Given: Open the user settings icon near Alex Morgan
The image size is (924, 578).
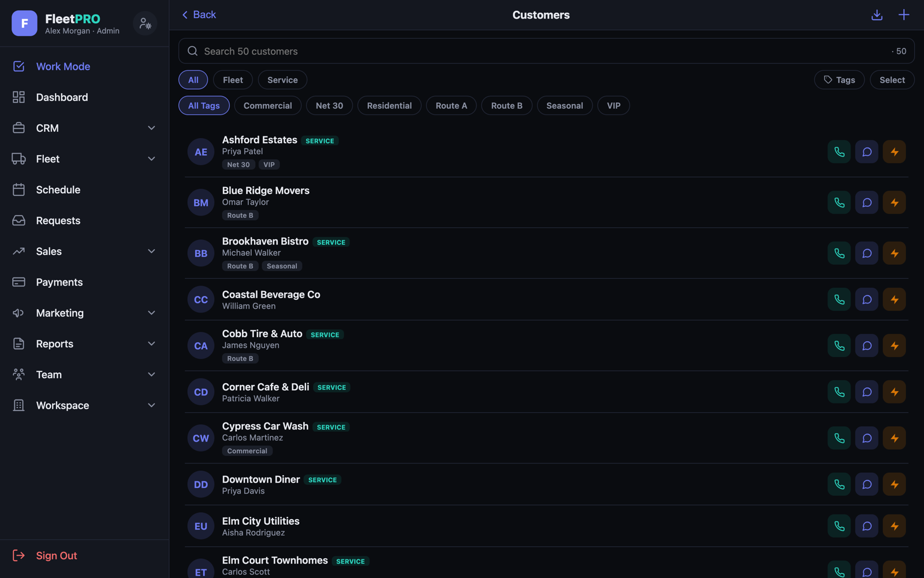Looking at the screenshot, I should (x=145, y=24).
